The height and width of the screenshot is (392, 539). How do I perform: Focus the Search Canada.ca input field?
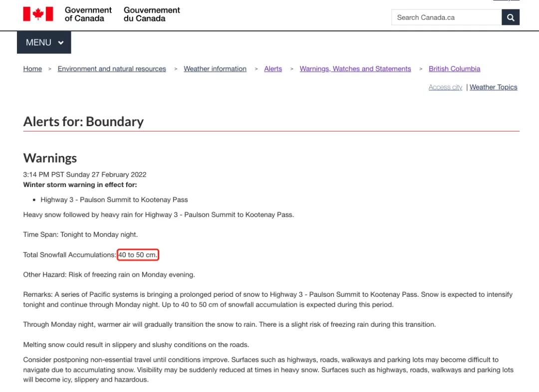pyautogui.click(x=446, y=17)
